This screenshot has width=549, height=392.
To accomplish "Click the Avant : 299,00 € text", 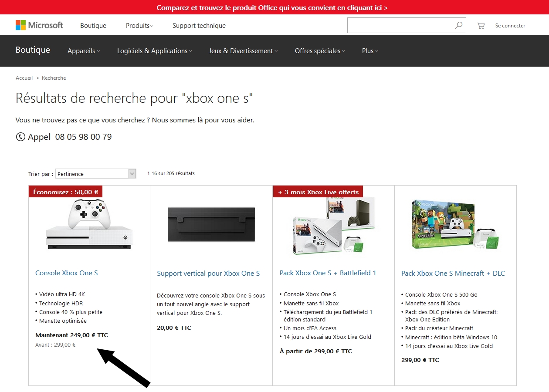I will point(55,345).
